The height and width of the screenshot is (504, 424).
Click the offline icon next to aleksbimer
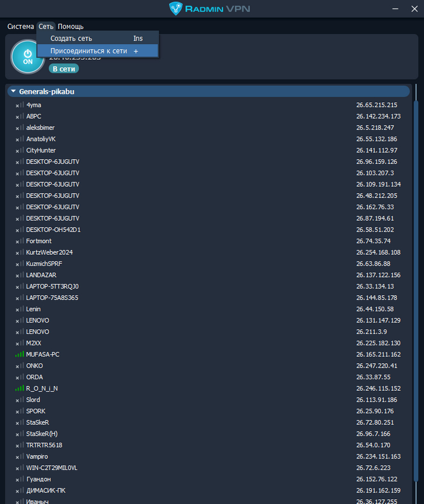[19, 128]
